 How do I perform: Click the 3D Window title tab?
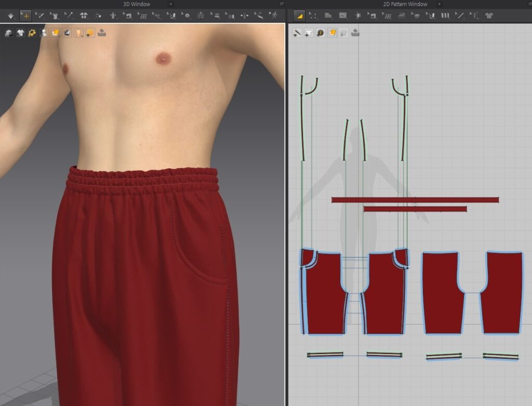point(137,4)
